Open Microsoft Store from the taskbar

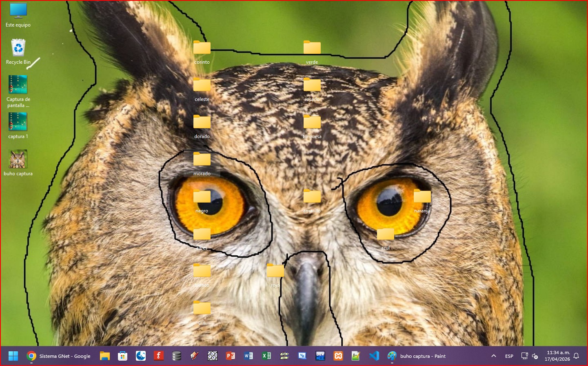click(x=122, y=356)
